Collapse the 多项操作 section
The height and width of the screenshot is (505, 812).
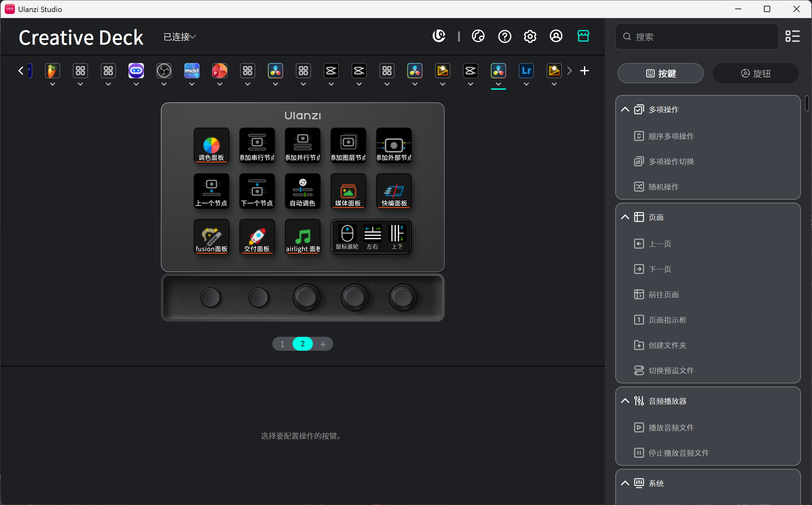[x=625, y=110]
